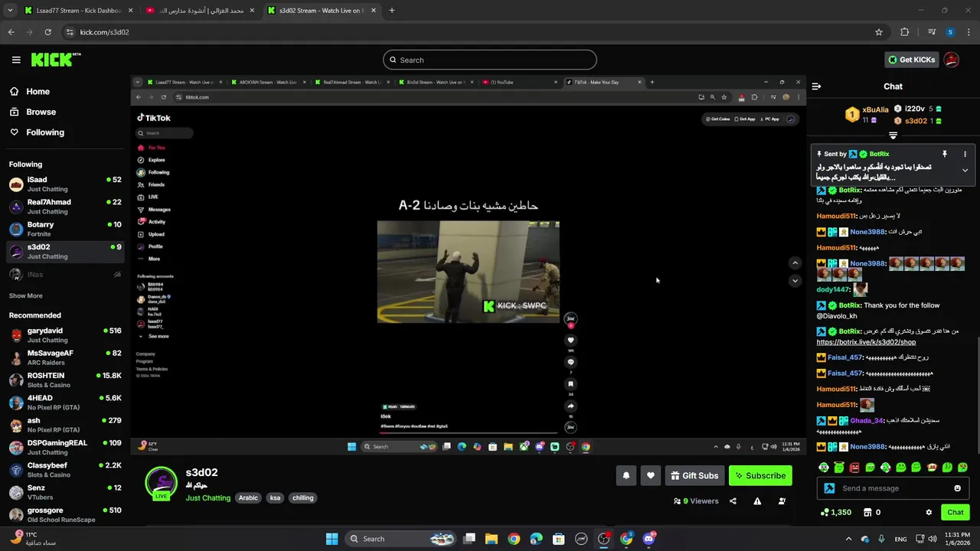Go to Home in Kick sidebar

point(29,92)
